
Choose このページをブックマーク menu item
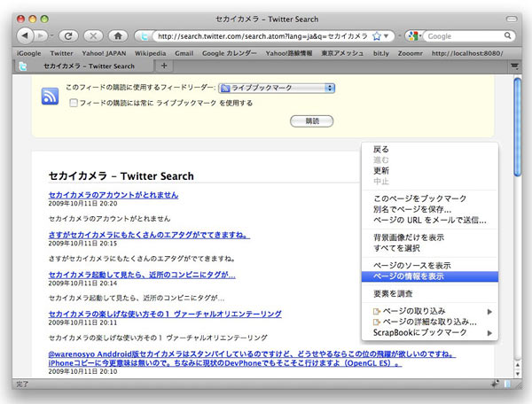(x=430, y=198)
